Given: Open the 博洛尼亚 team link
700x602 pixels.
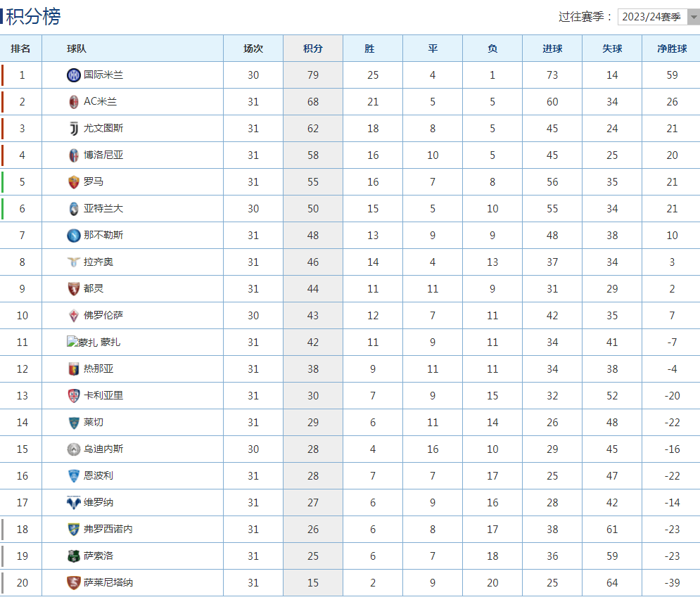Looking at the screenshot, I should pyautogui.click(x=103, y=155).
